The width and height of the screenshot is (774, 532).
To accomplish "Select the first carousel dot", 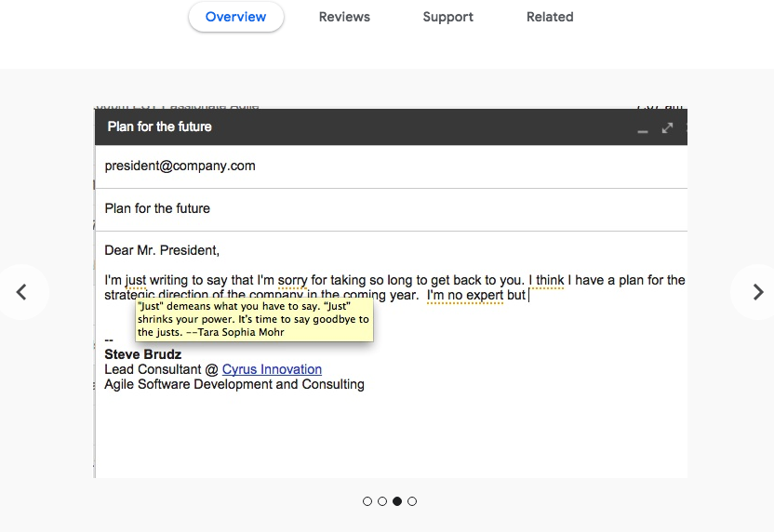I will coord(367,501).
